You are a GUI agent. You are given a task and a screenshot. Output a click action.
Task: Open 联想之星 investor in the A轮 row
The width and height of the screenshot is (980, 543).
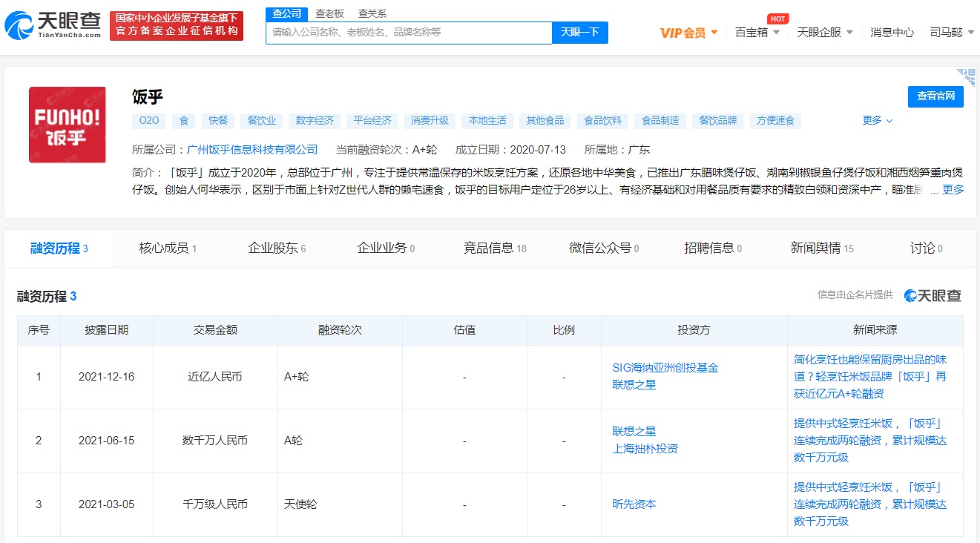point(634,432)
